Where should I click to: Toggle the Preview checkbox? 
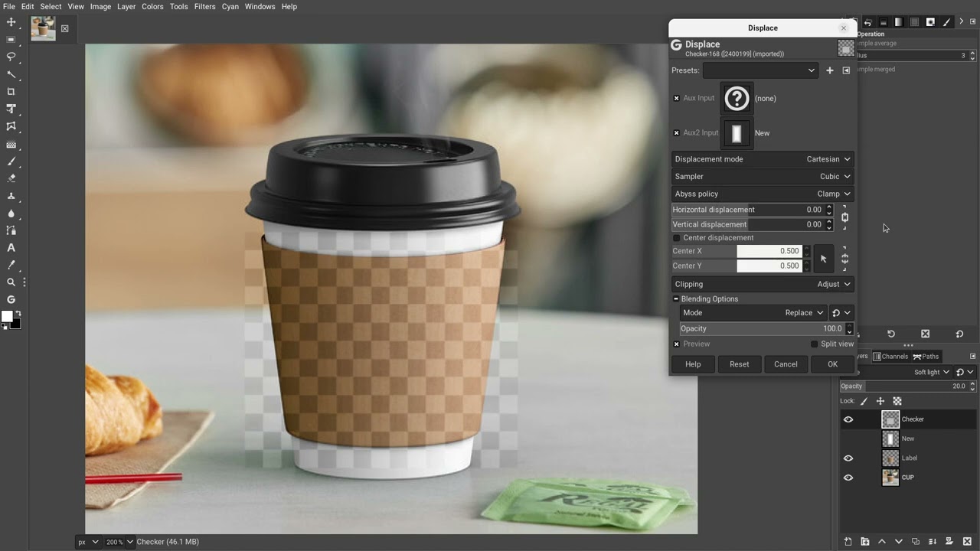[676, 344]
